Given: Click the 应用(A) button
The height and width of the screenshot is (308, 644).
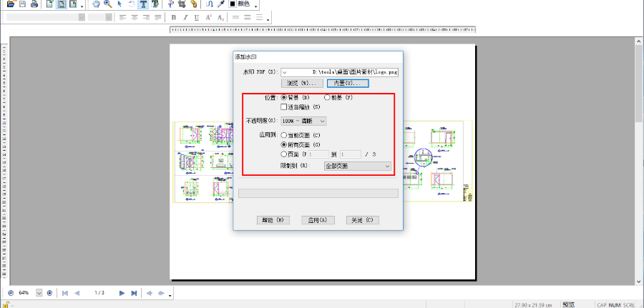Looking at the screenshot, I should (318, 220).
